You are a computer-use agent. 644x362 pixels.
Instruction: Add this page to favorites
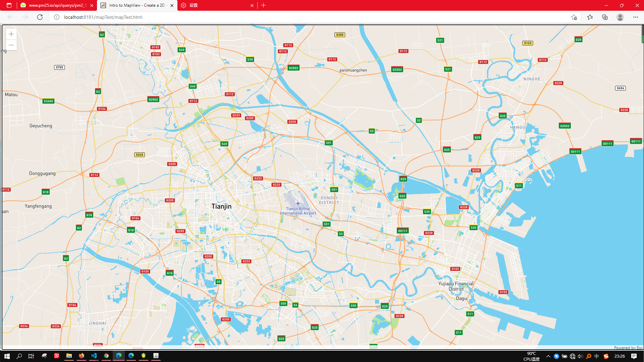pos(574,17)
